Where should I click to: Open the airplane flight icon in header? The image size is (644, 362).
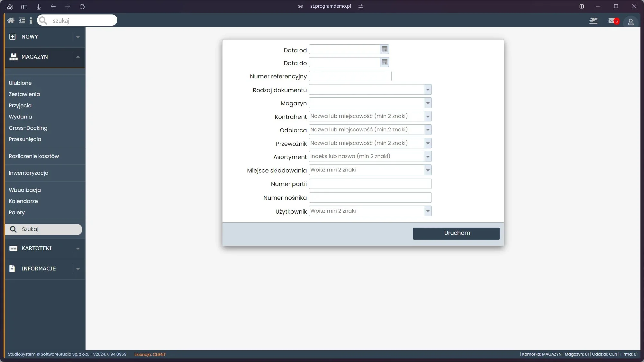[x=593, y=21]
